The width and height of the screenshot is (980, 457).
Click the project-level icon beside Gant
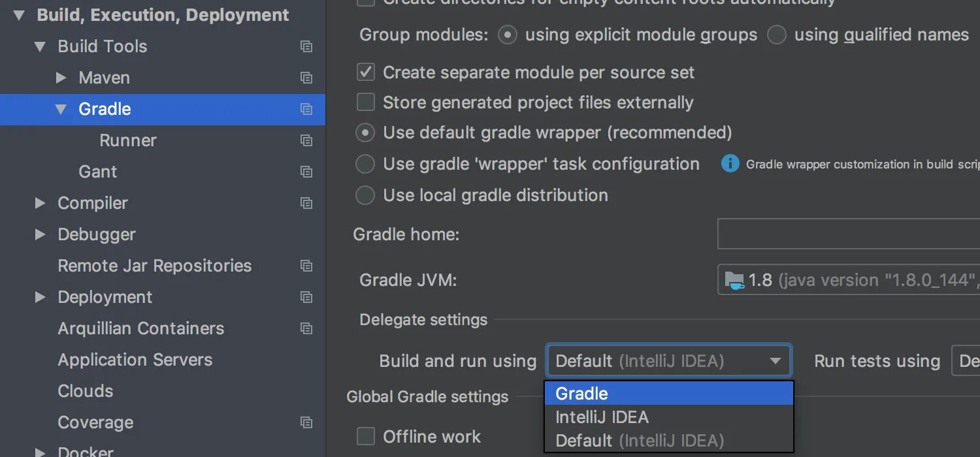point(306,172)
